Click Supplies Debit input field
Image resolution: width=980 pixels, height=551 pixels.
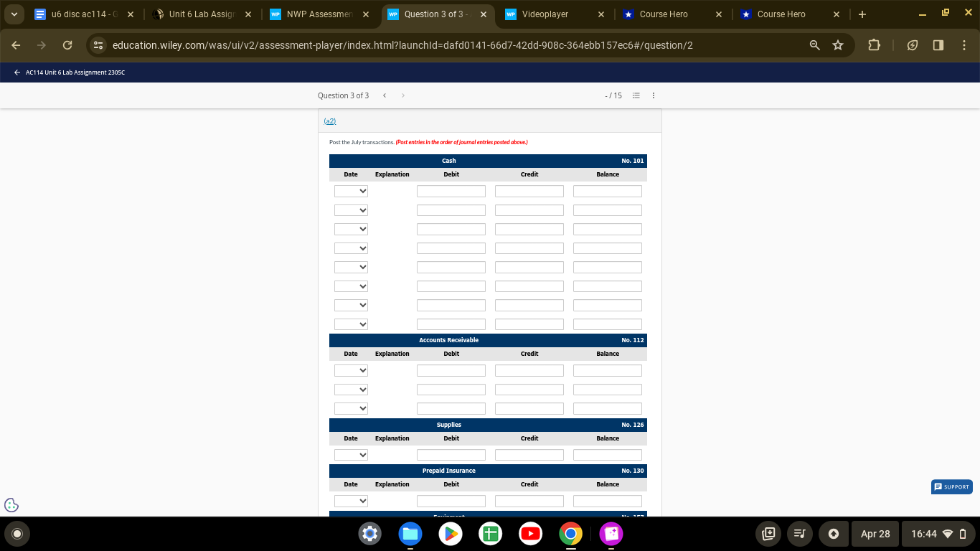click(451, 455)
